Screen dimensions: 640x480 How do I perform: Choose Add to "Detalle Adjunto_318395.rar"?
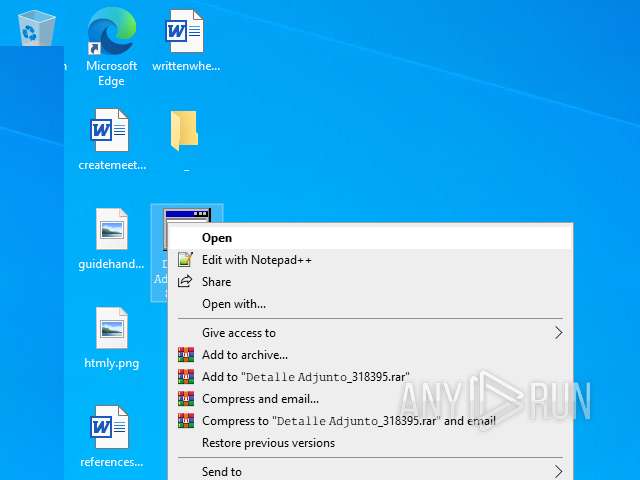point(370,377)
